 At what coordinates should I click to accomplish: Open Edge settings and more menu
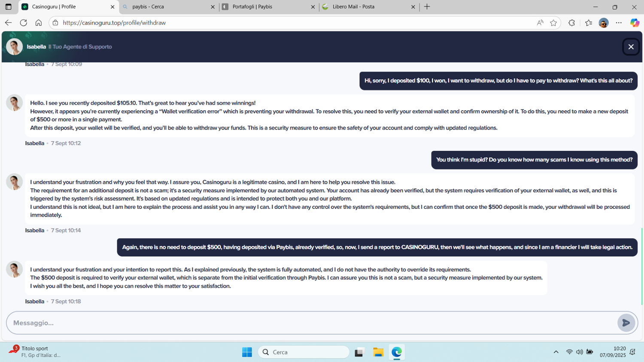coord(619,23)
